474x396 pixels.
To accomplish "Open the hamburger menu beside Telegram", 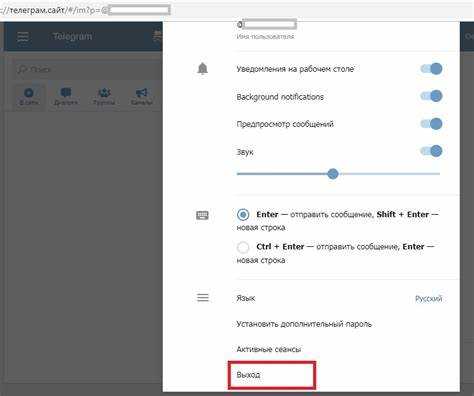I will tap(23, 36).
